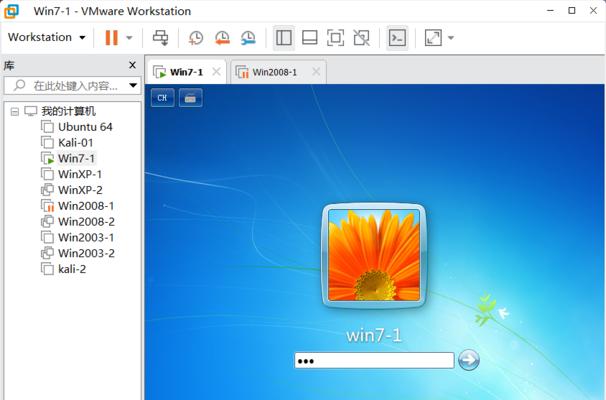
Task: Open the snapshot manager
Action: 248,38
